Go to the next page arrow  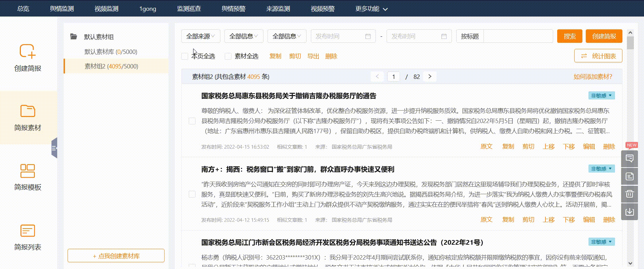point(430,77)
